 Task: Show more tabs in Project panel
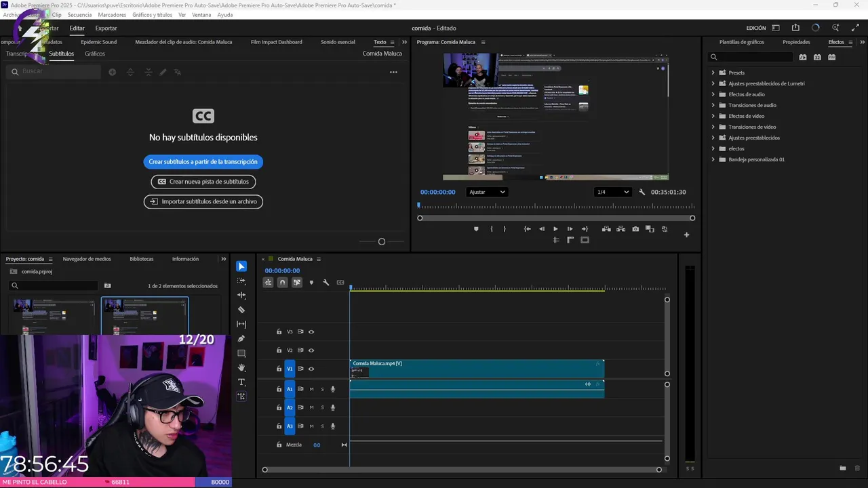pos(224,259)
